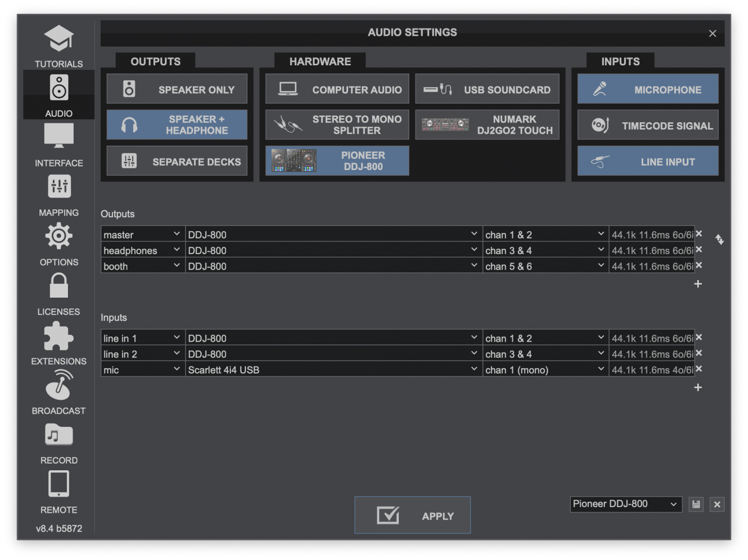Open the line in 2 type dropdown

click(143, 354)
